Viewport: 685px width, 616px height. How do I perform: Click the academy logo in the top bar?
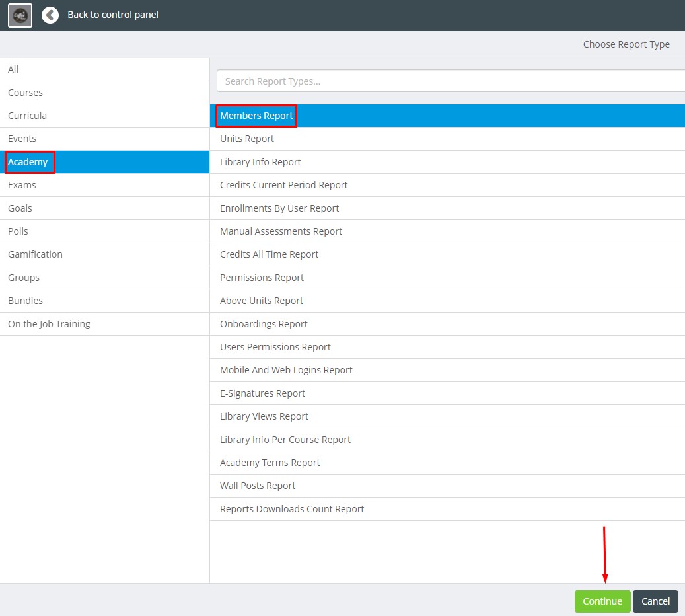pos(20,15)
